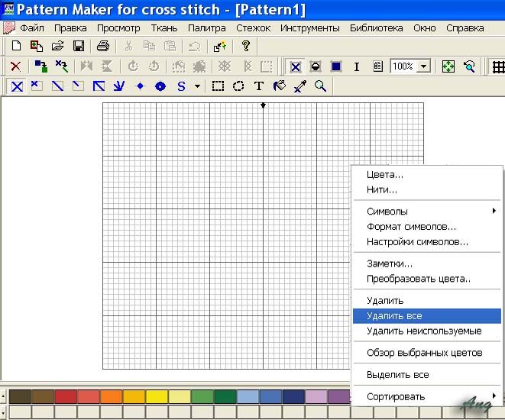Image resolution: width=505 pixels, height=420 pixels.
Task: Click the import image toolbar icon
Action: [37, 46]
